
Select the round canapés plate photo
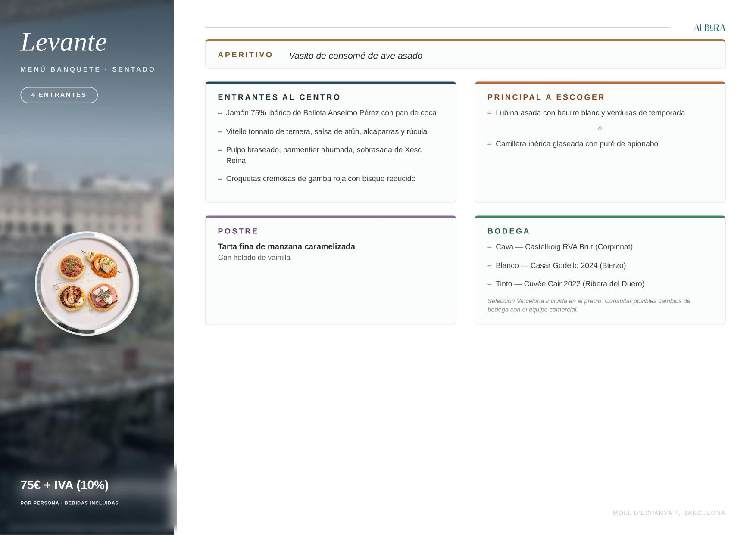87,283
